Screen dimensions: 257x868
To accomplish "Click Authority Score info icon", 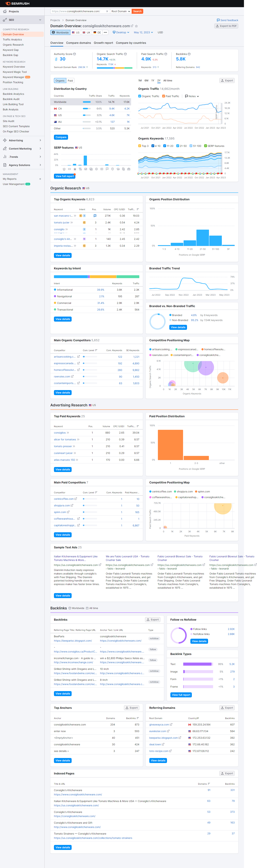I will pyautogui.click(x=74, y=54).
